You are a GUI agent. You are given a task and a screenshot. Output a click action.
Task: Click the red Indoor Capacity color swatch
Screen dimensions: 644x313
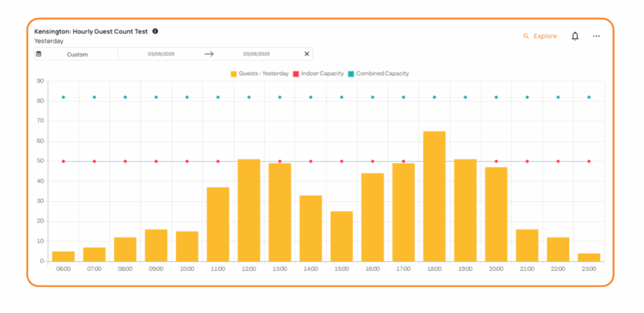(296, 74)
